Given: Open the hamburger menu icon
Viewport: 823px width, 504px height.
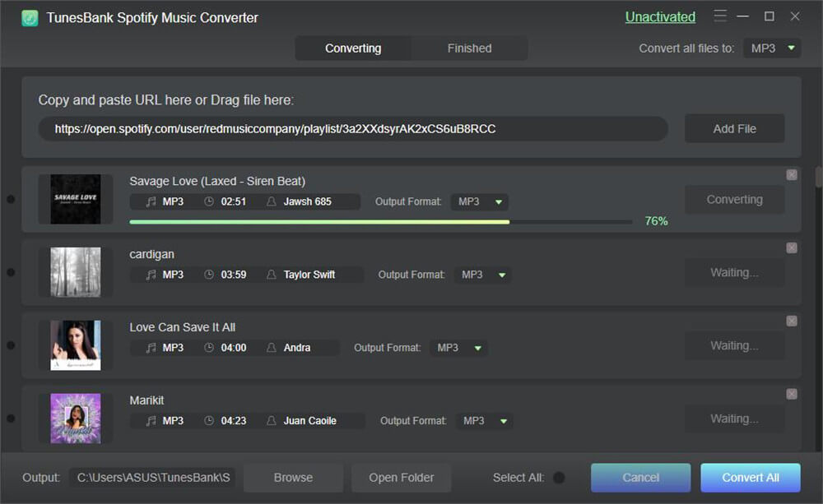Looking at the screenshot, I should pyautogui.click(x=720, y=16).
